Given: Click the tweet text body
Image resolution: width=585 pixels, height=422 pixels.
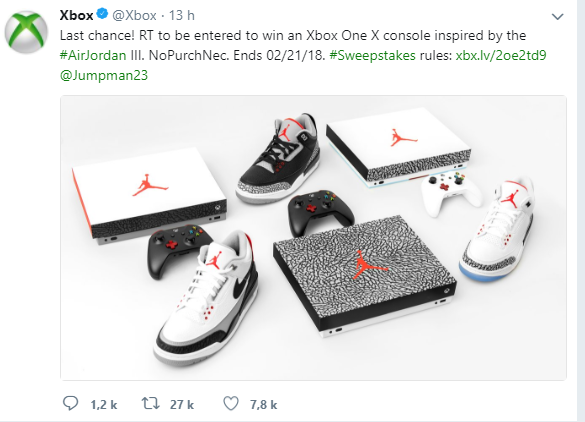Looking at the screenshot, I should 303,55.
